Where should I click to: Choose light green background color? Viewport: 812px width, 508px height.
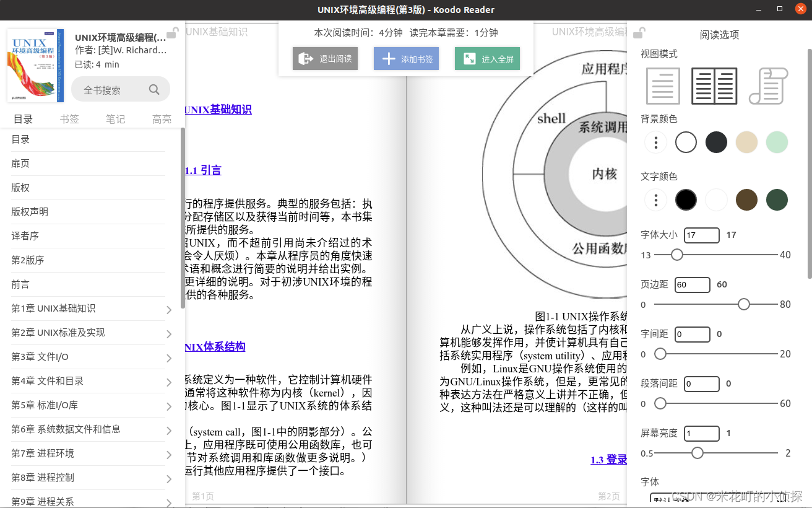(x=777, y=142)
